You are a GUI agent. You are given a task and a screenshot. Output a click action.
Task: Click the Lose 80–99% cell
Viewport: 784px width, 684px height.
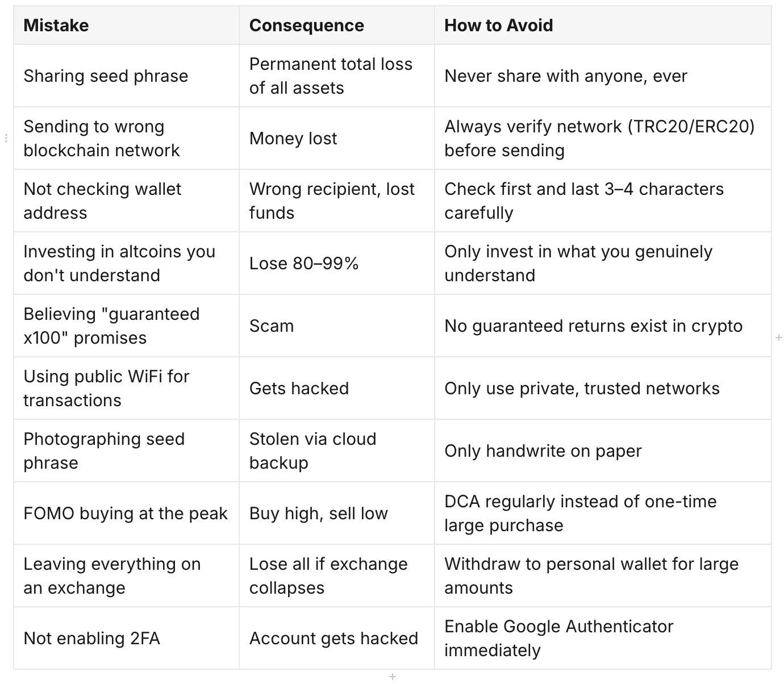point(337,263)
